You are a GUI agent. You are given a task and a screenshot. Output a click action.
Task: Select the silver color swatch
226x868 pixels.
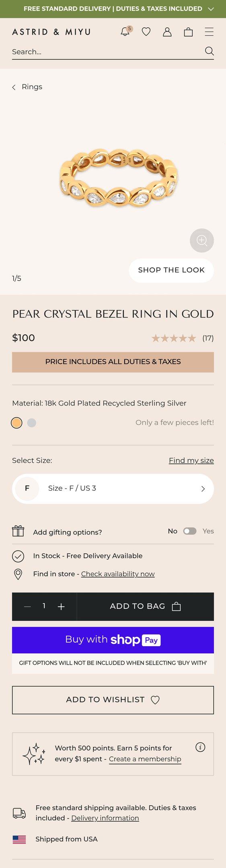tap(32, 423)
